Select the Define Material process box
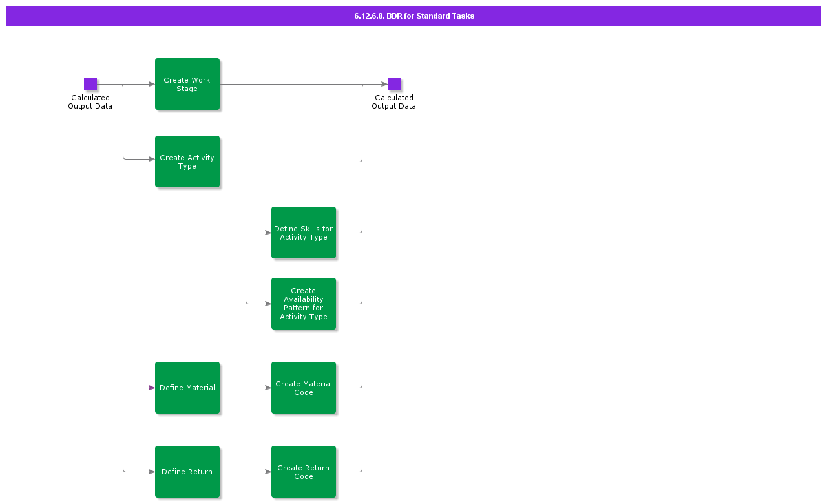The width and height of the screenshot is (827, 504). pos(187,388)
